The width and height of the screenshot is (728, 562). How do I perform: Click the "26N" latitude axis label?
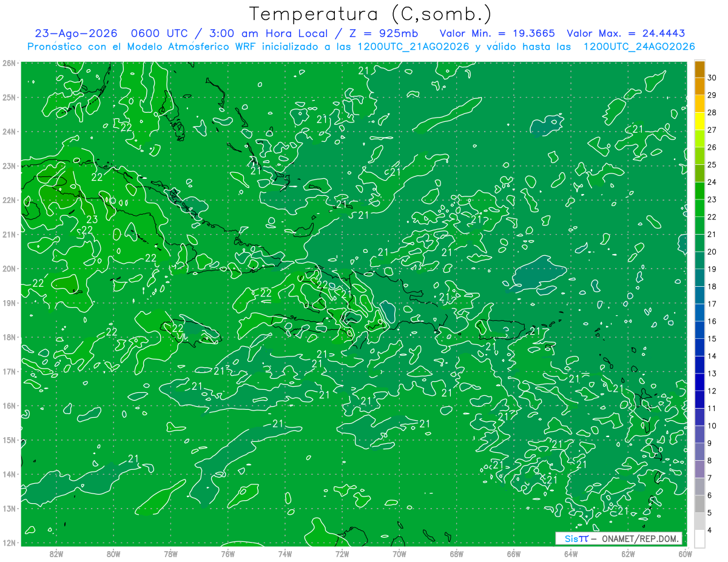(8, 63)
